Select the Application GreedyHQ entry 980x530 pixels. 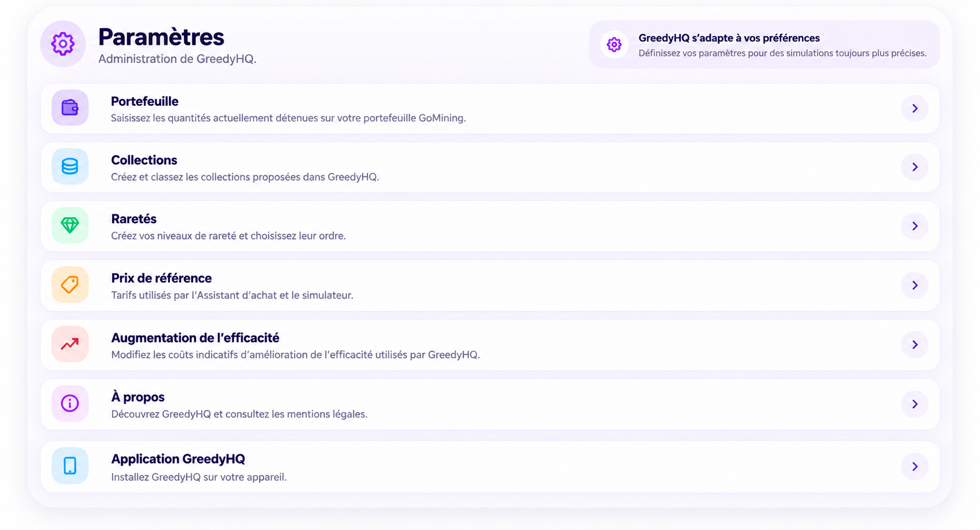490,466
